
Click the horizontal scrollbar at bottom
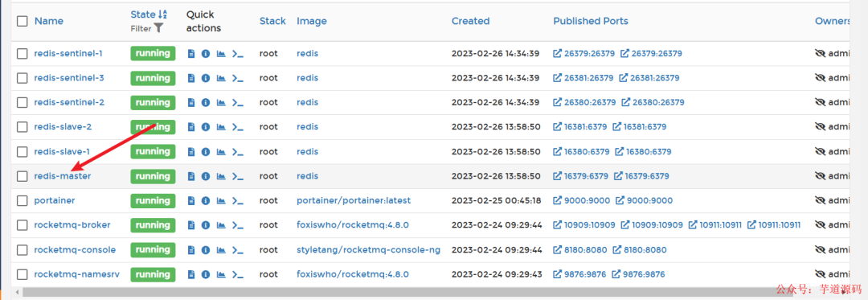point(432,292)
